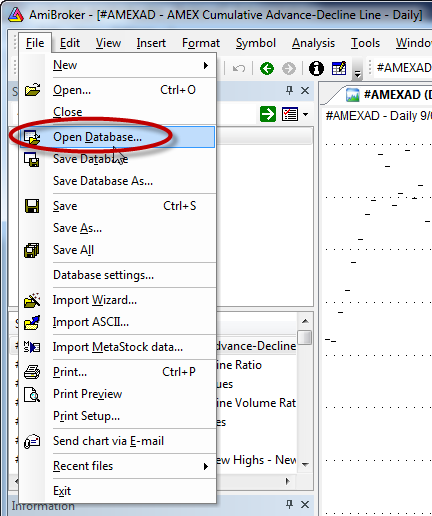Choose Import ASCII...
The width and height of the screenshot is (432, 516).
point(117,322)
